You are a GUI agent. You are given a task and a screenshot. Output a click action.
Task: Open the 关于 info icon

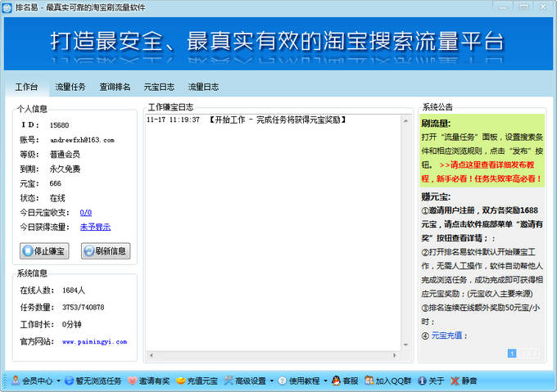tap(422, 381)
